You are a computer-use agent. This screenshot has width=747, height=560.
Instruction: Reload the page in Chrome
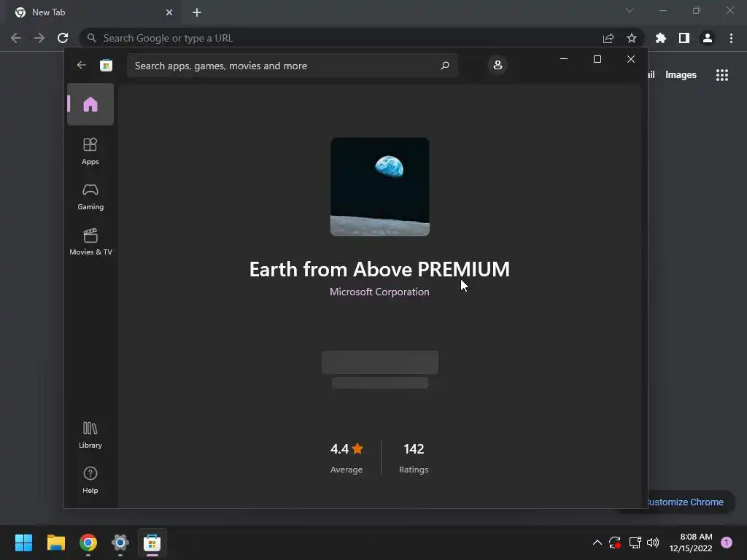63,38
